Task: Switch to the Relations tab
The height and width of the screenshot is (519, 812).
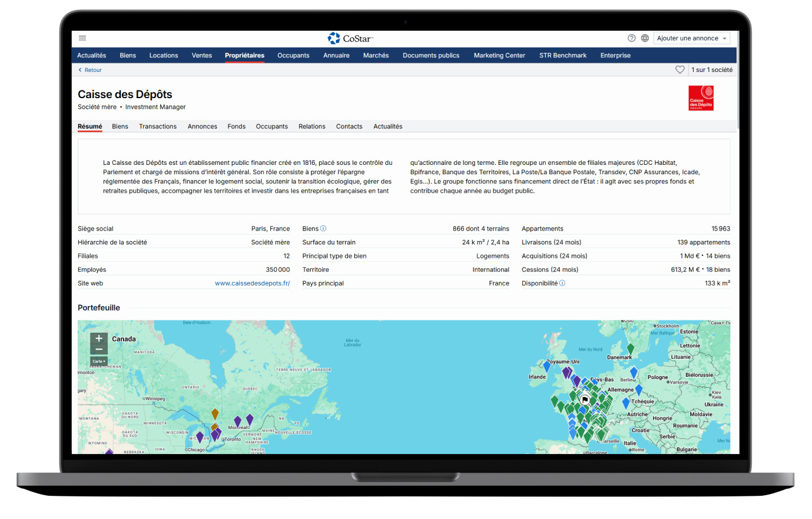Action: (312, 127)
